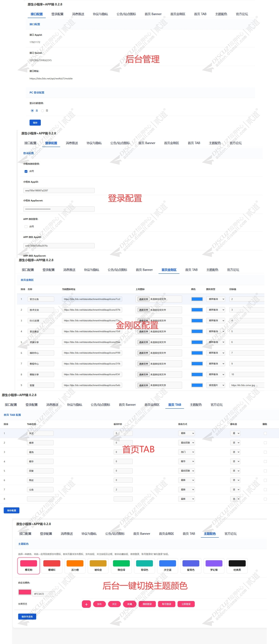Tick 启用 checkbox under APP 微信登录
The height and width of the screenshot is (644, 279).
(x=26, y=227)
